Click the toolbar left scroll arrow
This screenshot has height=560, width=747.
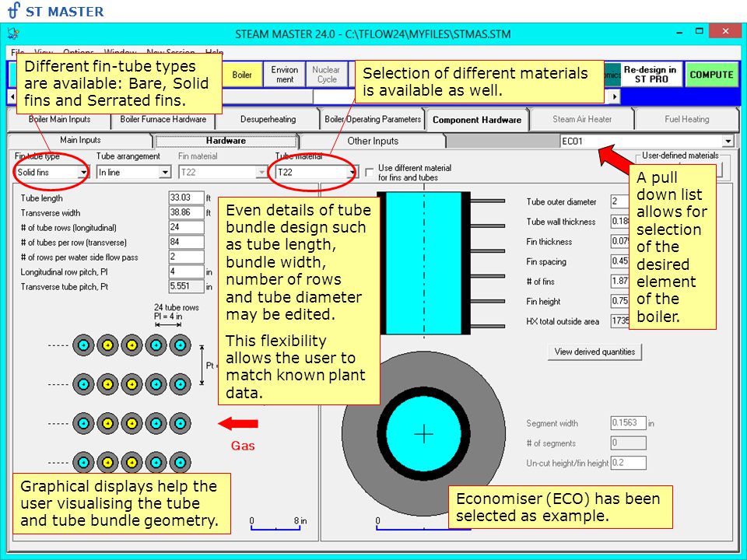[x=12, y=96]
